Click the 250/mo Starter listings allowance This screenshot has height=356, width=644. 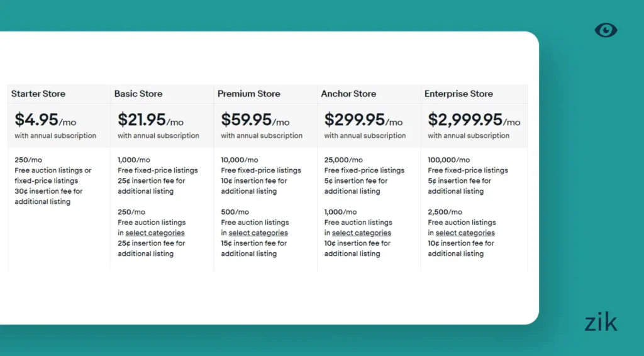point(28,160)
